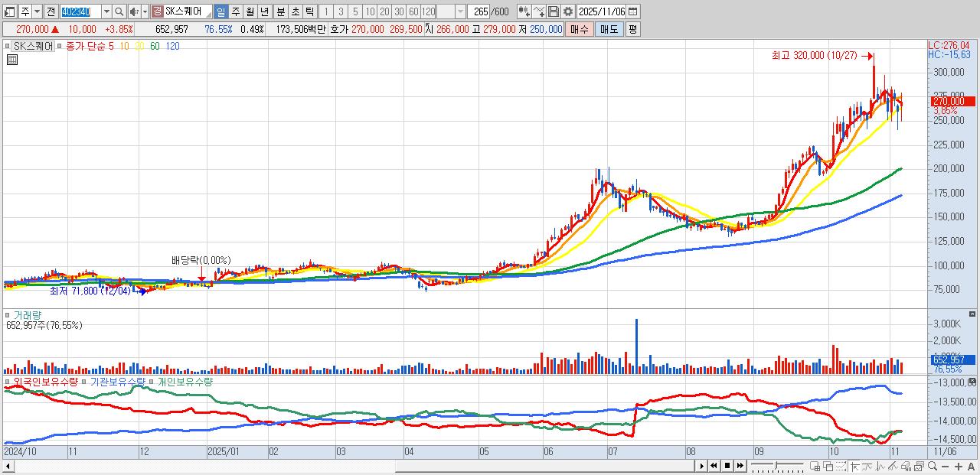Click the trend line drawing icon
Image resolution: width=980 pixels, height=475 pixels.
pos(867,467)
